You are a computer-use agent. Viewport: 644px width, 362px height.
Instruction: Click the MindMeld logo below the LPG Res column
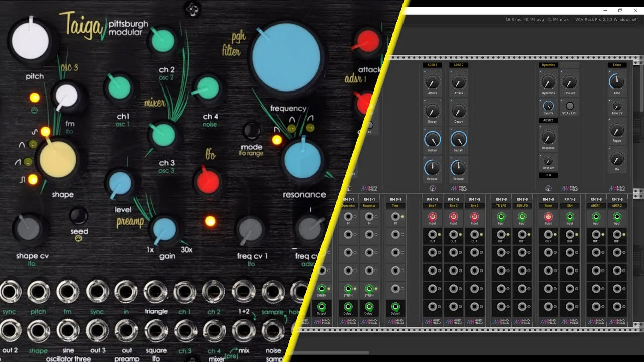pyautogui.click(x=570, y=188)
